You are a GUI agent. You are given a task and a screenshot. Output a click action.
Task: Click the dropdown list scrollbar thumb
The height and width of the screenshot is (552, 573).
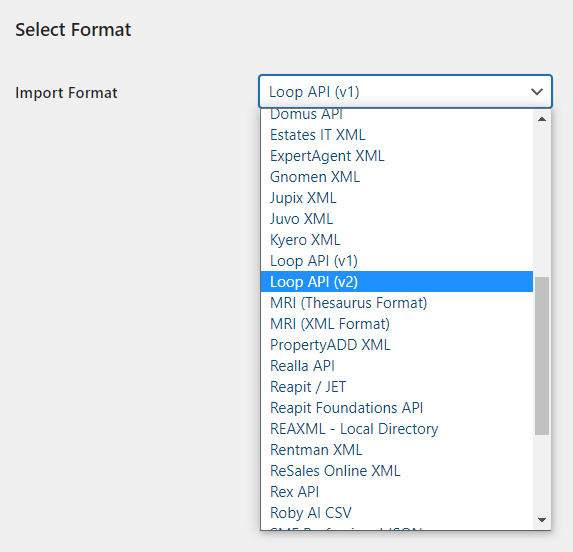pos(542,356)
